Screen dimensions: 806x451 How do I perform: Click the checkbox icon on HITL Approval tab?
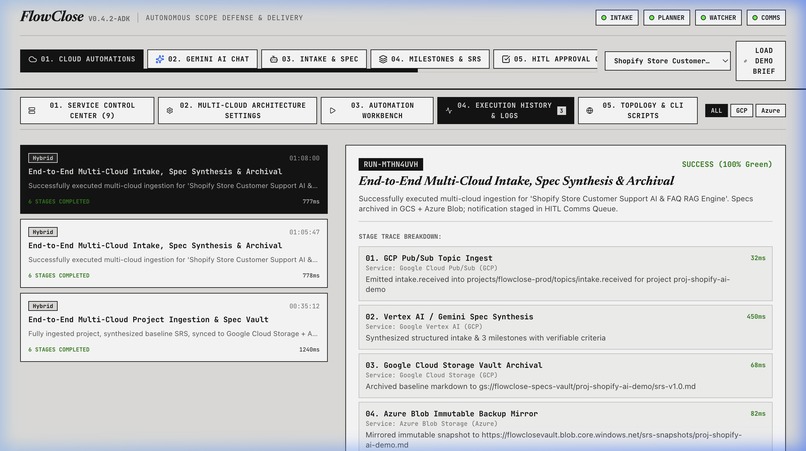[x=506, y=59]
